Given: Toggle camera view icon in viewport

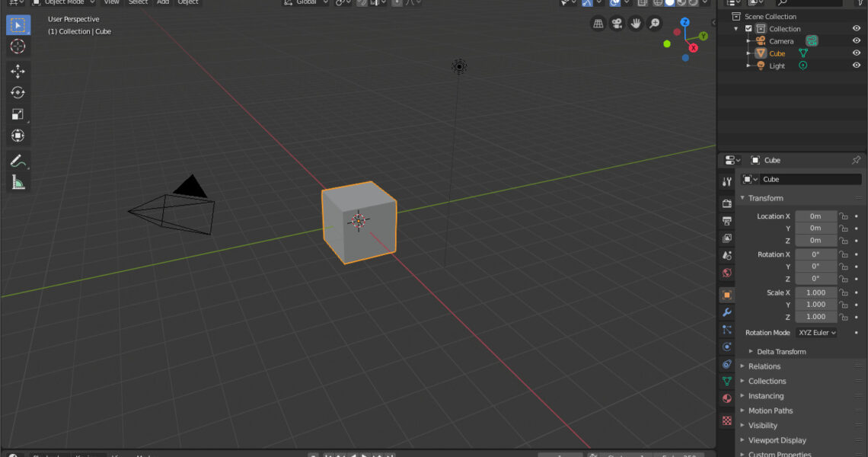Looking at the screenshot, I should pyautogui.click(x=617, y=24).
